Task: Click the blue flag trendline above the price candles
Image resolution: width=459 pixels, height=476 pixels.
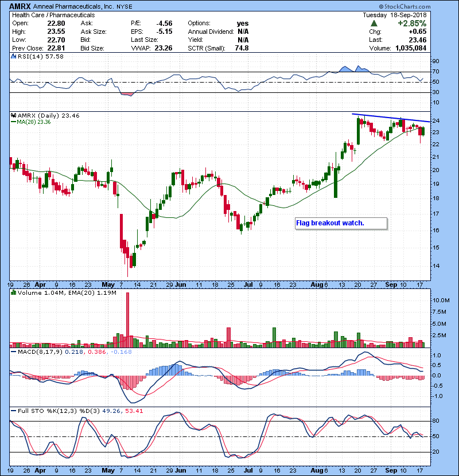Action: coord(391,118)
